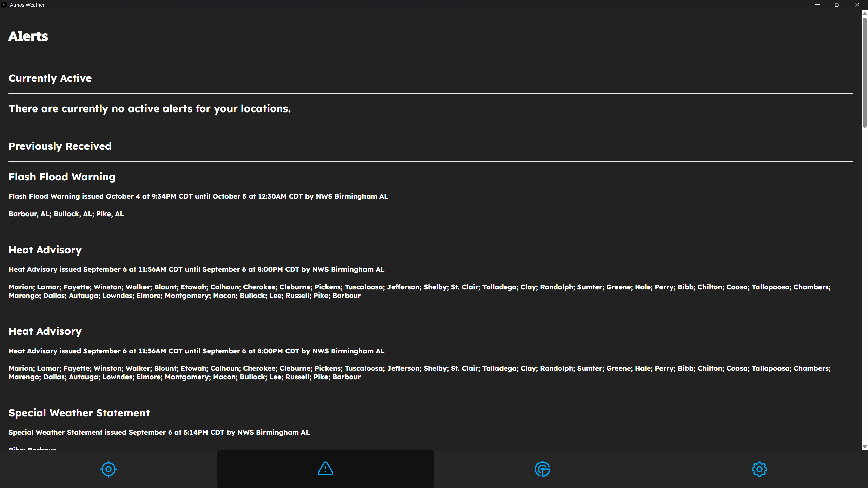Image resolution: width=868 pixels, height=488 pixels.
Task: Click the Flash Flood Warning issue details line
Action: pyautogui.click(x=198, y=196)
